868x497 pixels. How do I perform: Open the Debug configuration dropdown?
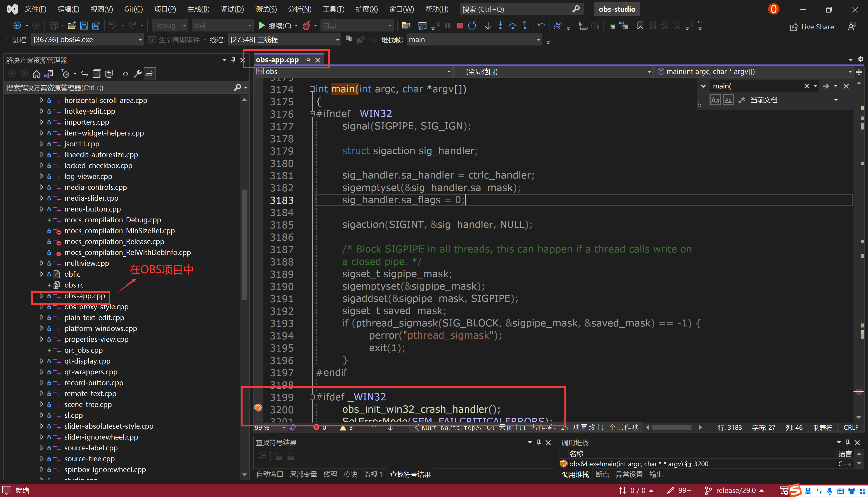(170, 25)
